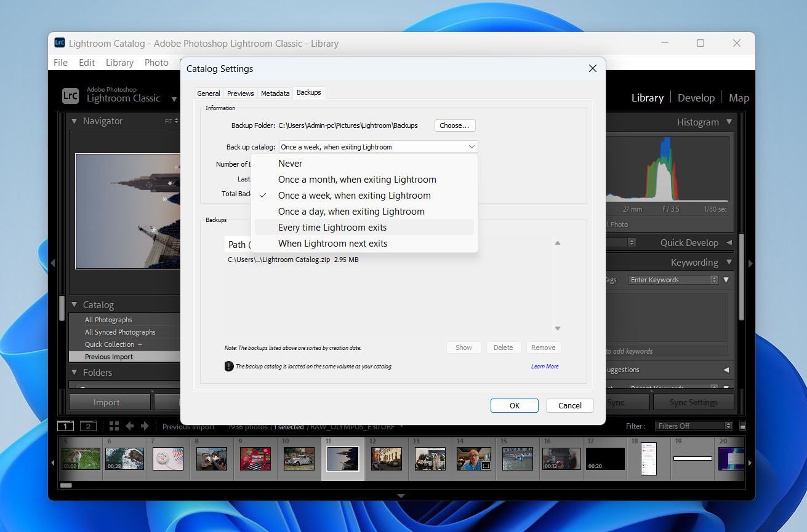807x532 pixels.
Task: Switch to the Develop module
Action: click(696, 98)
